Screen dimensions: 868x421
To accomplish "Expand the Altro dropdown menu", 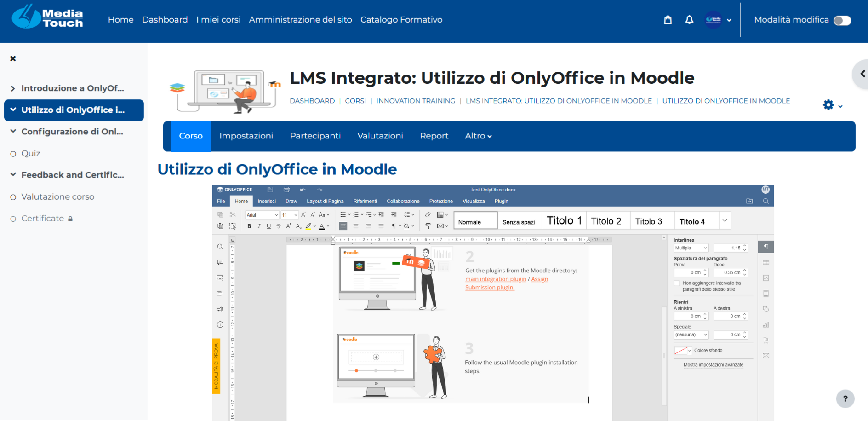I will tap(478, 136).
